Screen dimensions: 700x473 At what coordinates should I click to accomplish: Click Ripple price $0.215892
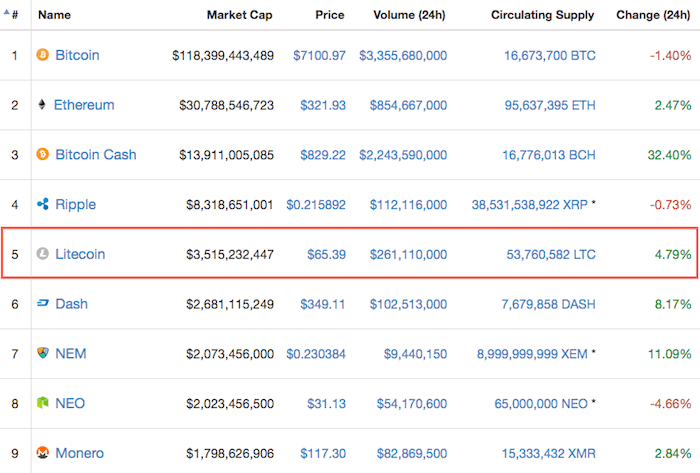tap(316, 204)
